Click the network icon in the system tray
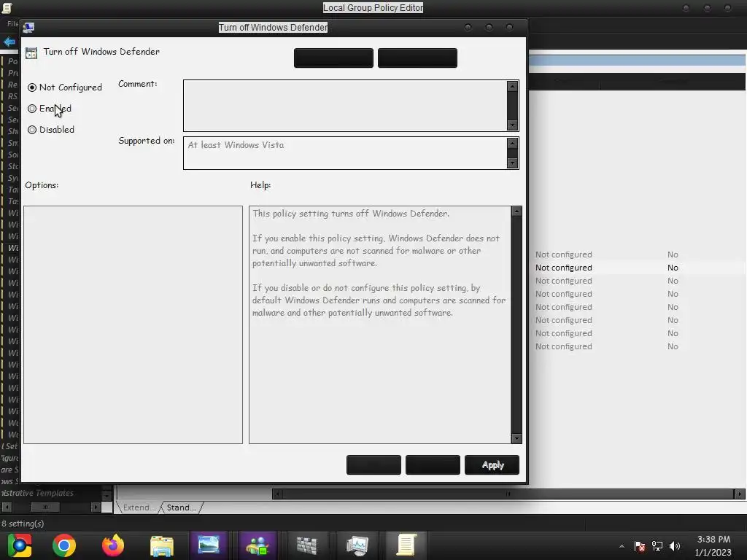The image size is (747, 560). [657, 546]
